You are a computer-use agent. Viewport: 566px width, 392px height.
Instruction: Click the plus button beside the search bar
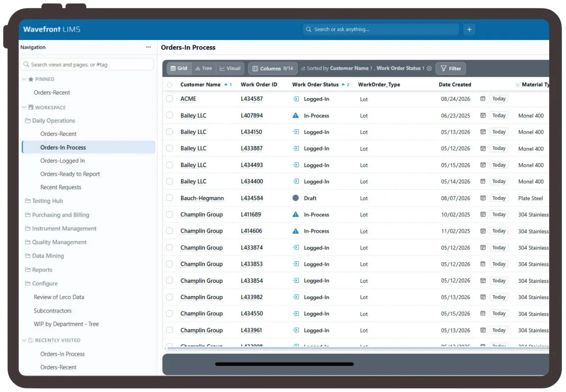pyautogui.click(x=469, y=29)
